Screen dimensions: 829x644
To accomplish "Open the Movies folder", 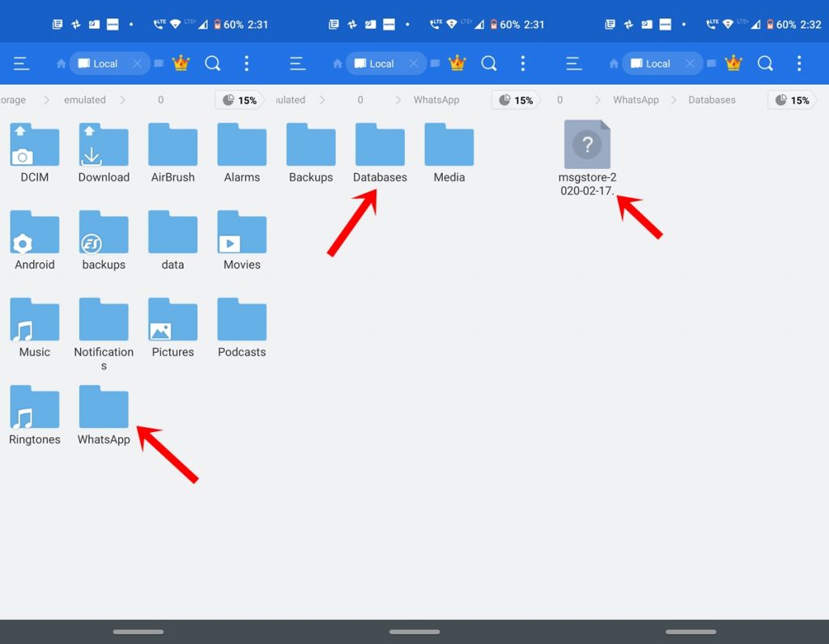I will tap(241, 234).
